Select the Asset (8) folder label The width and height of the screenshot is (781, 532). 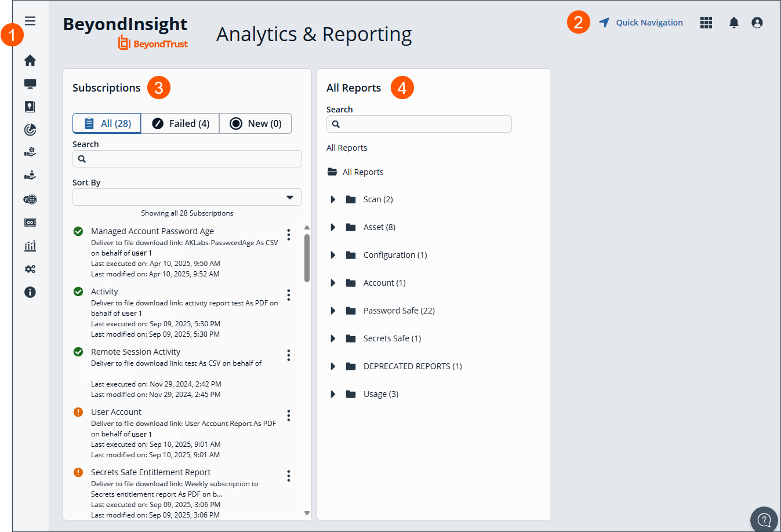coord(379,227)
